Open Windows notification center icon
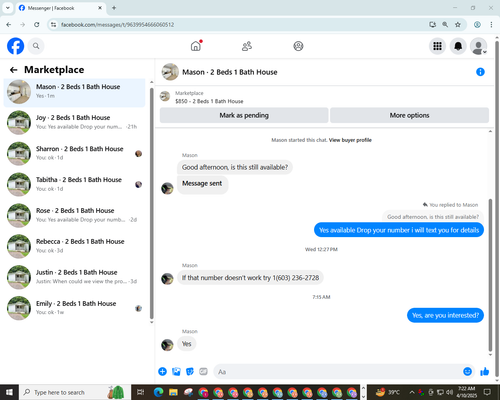 click(487, 392)
